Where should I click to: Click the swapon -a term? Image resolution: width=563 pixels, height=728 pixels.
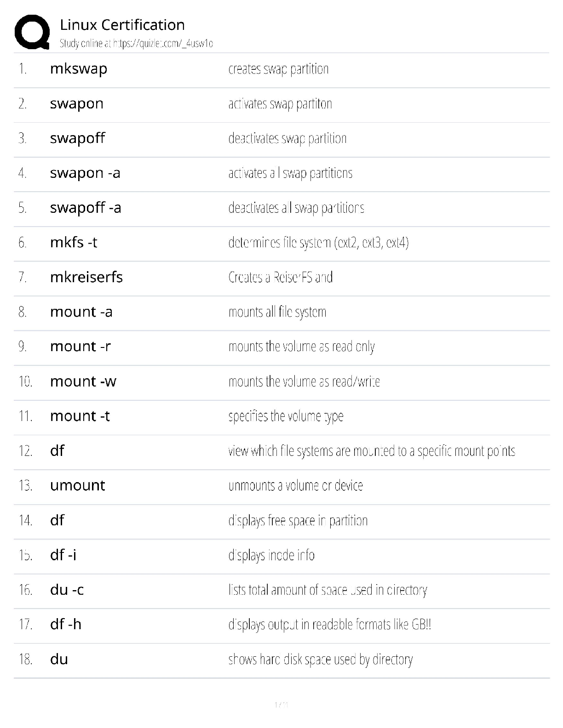tap(85, 173)
